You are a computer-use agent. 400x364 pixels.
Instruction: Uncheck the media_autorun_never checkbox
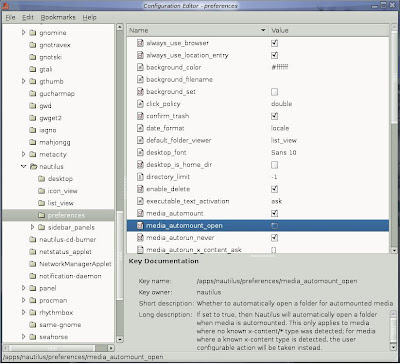pos(274,238)
